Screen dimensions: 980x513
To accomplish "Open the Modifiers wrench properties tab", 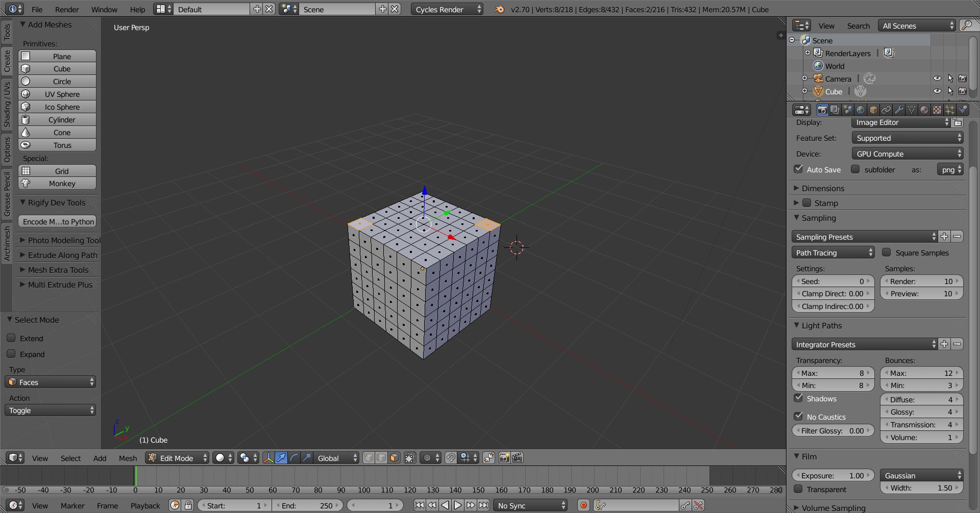I will pos(899,110).
